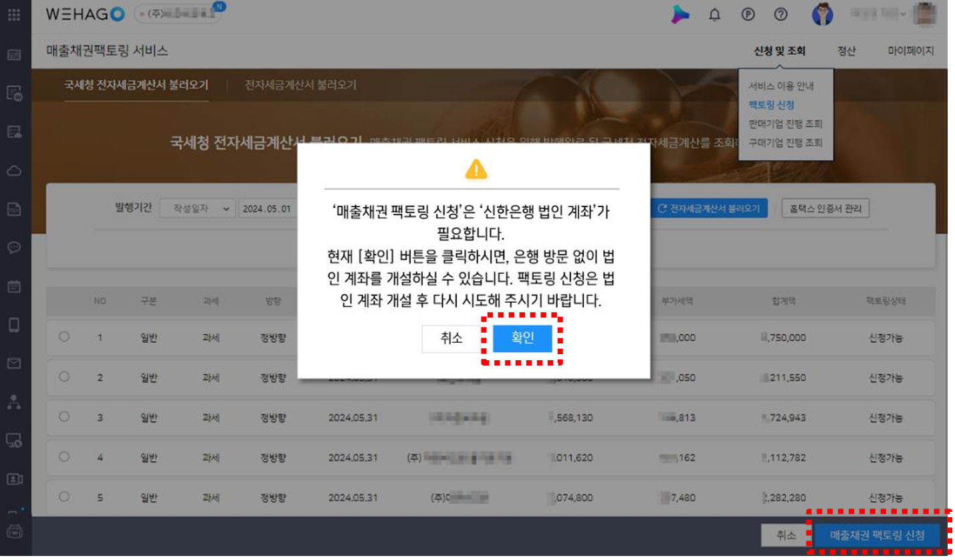955x560 pixels.
Task: Open the calendar icon in the sidebar
Action: (15, 285)
